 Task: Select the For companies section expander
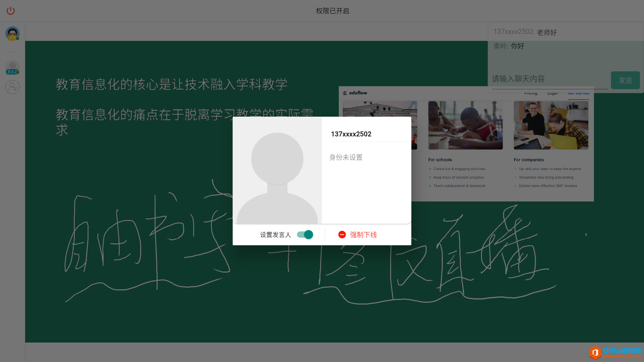coord(529,159)
